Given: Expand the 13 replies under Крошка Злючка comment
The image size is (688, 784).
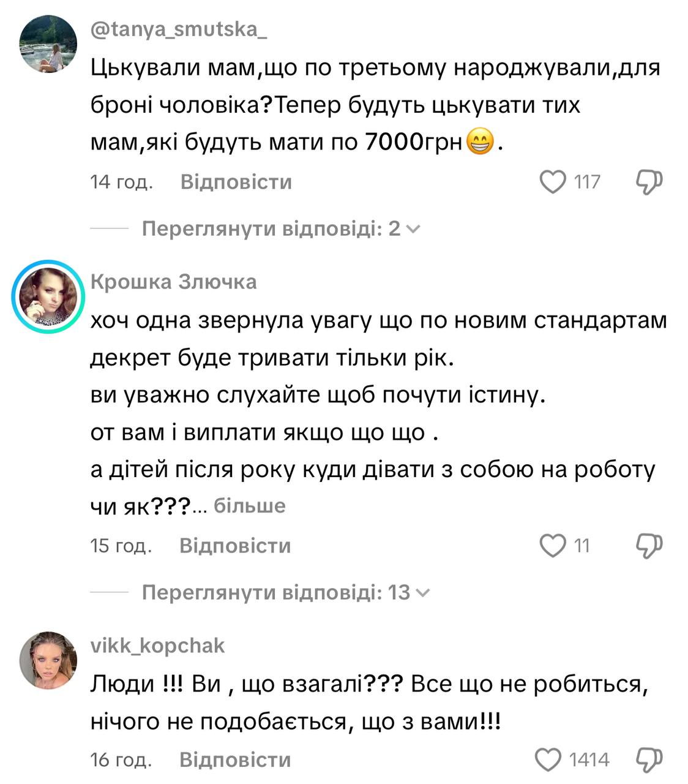Looking at the screenshot, I should pos(286,592).
